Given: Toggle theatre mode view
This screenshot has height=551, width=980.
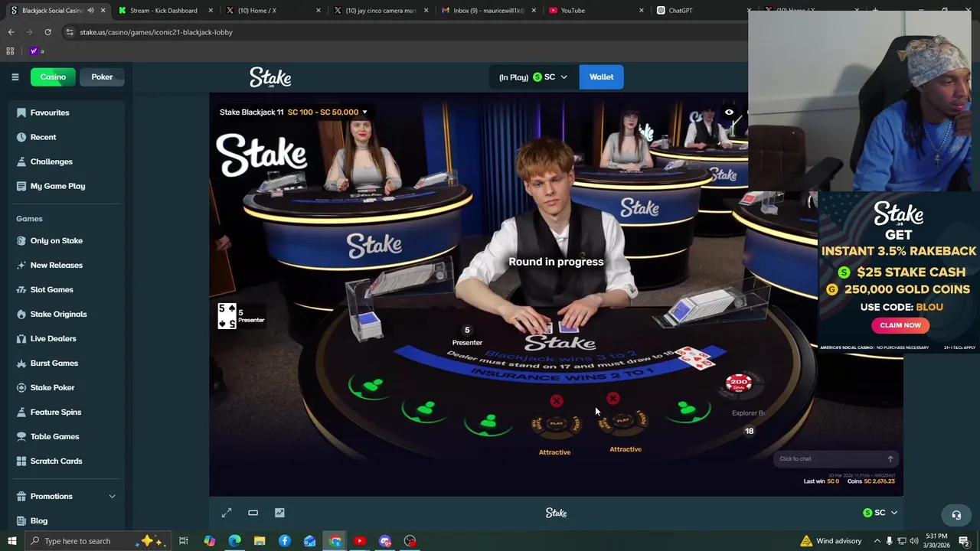Looking at the screenshot, I should 253,513.
